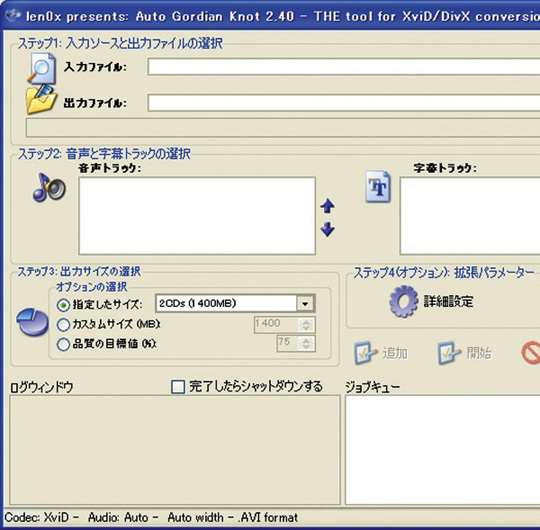Click the ログウィンドウ log area
The height and width of the screenshot is (530, 540).
tap(175, 450)
